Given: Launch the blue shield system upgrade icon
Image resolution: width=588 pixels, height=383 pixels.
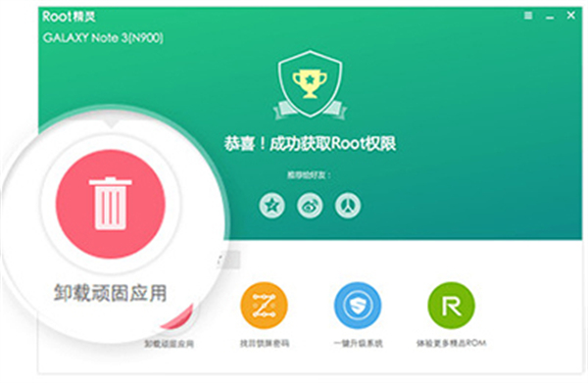Looking at the screenshot, I should point(358,306).
